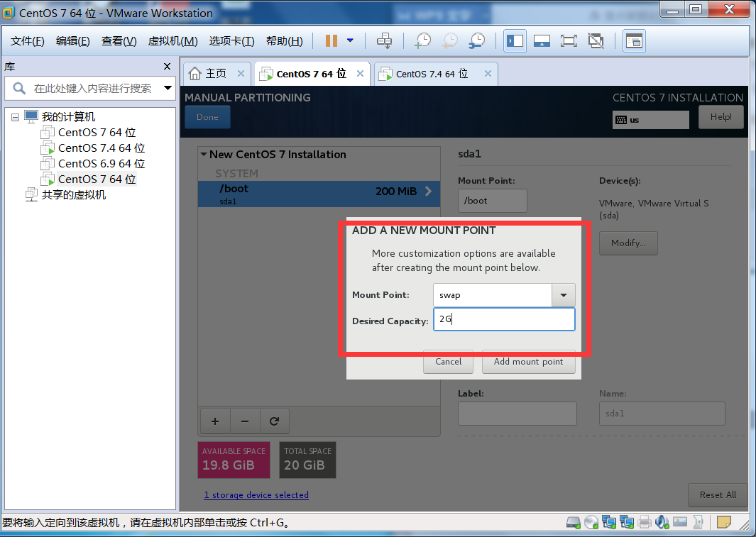Click the first network adapter status icon
Viewport: 756px width, 537px height.
610,522
